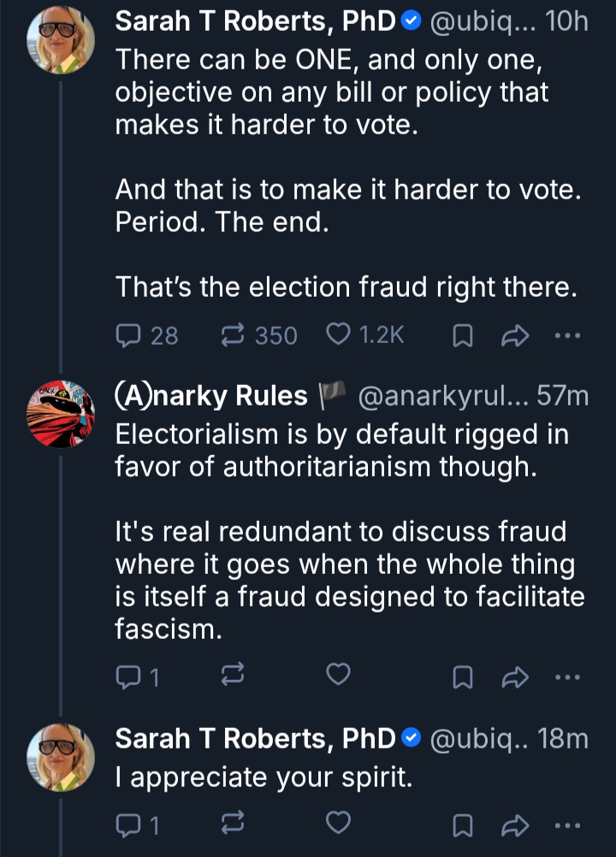Viewport: 616px width, 857px height.
Task: Like the "I appreciate your spirit" tweet
Action: tap(339, 823)
